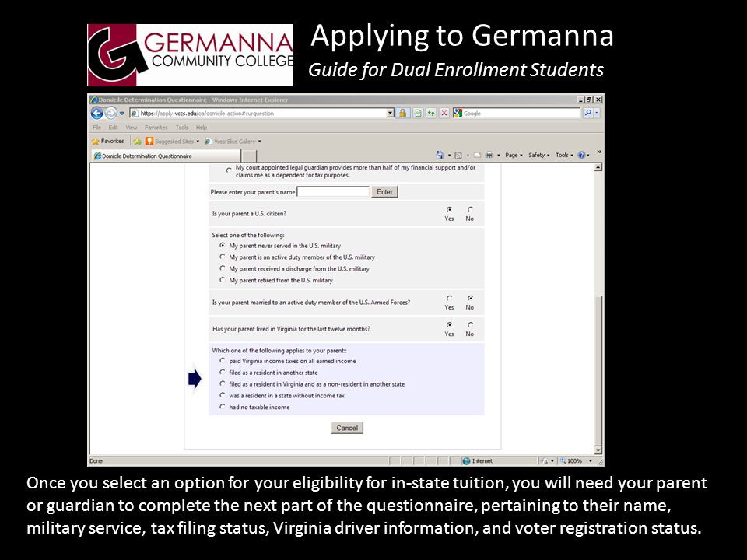This screenshot has width=747, height=560.
Task: Choose had no taxable income option
Action: (223, 407)
